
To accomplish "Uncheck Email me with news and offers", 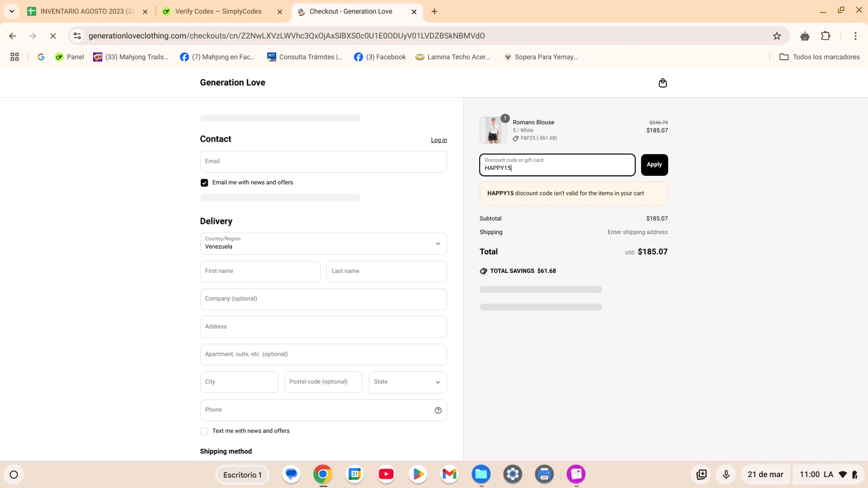I will coord(204,183).
